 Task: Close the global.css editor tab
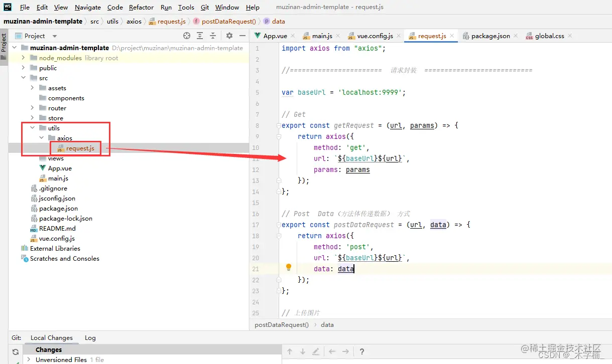[x=570, y=36]
